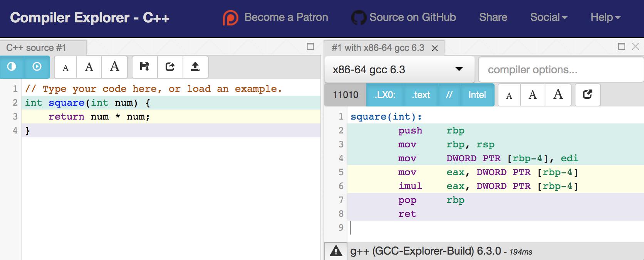The height and width of the screenshot is (260, 644).
Task: Click the 'imul eax' assembly line
Action: point(488,186)
